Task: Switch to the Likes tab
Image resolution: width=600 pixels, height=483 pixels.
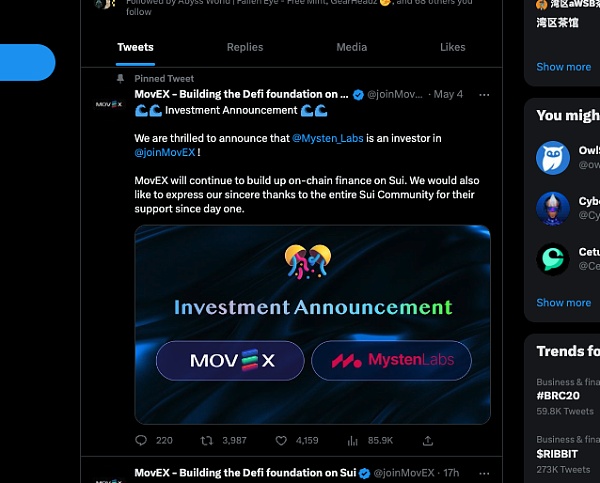Action: [453, 47]
